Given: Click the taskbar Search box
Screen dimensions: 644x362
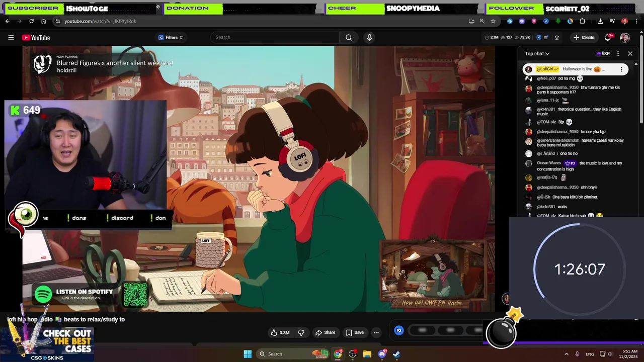Looking at the screenshot, I should tap(292, 354).
